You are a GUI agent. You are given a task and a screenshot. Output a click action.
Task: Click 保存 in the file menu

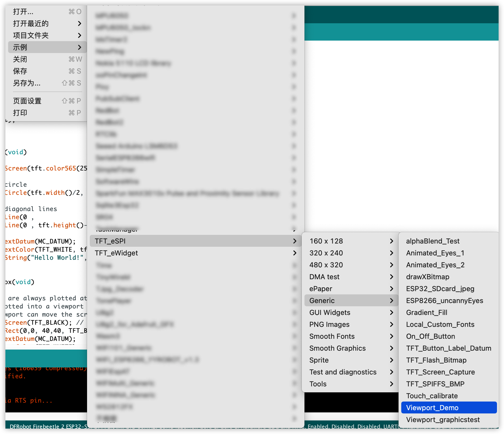(x=47, y=71)
